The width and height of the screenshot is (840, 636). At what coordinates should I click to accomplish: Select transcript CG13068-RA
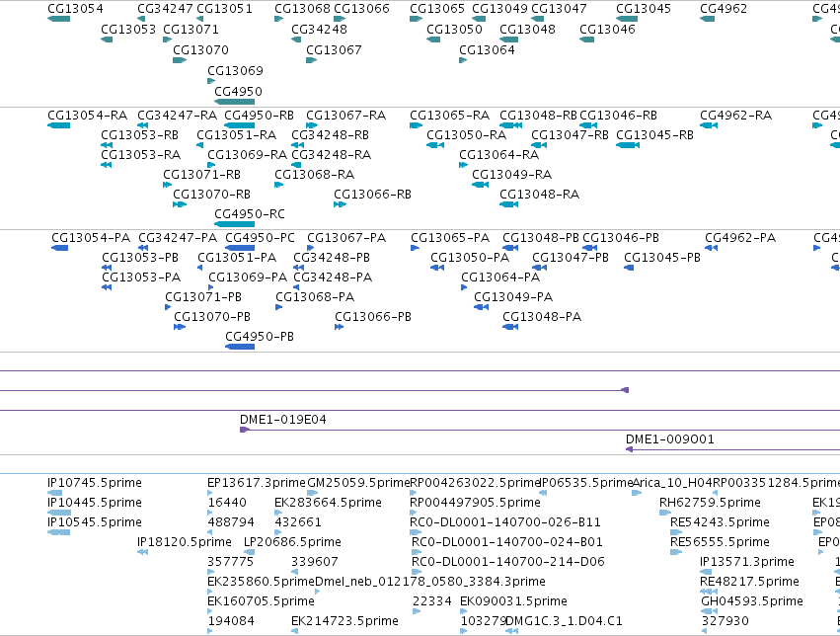point(278,185)
